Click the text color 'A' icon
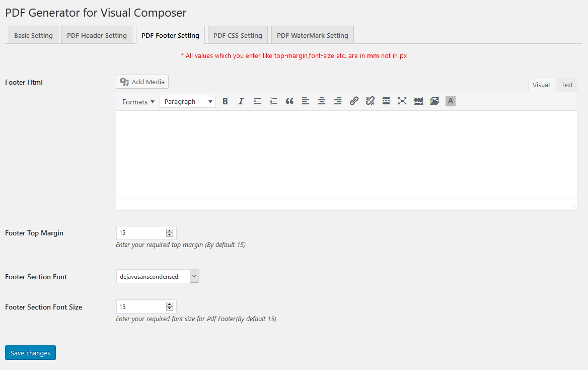588x370 pixels. (x=451, y=101)
